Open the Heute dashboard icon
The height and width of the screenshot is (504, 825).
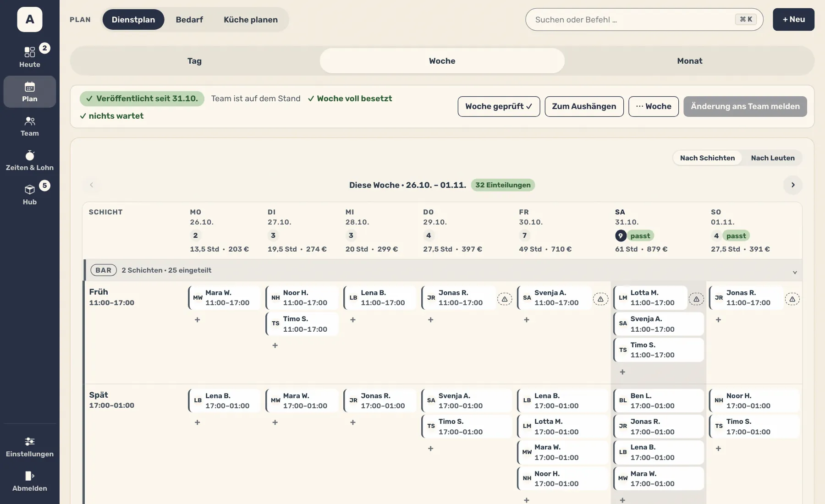(x=29, y=52)
